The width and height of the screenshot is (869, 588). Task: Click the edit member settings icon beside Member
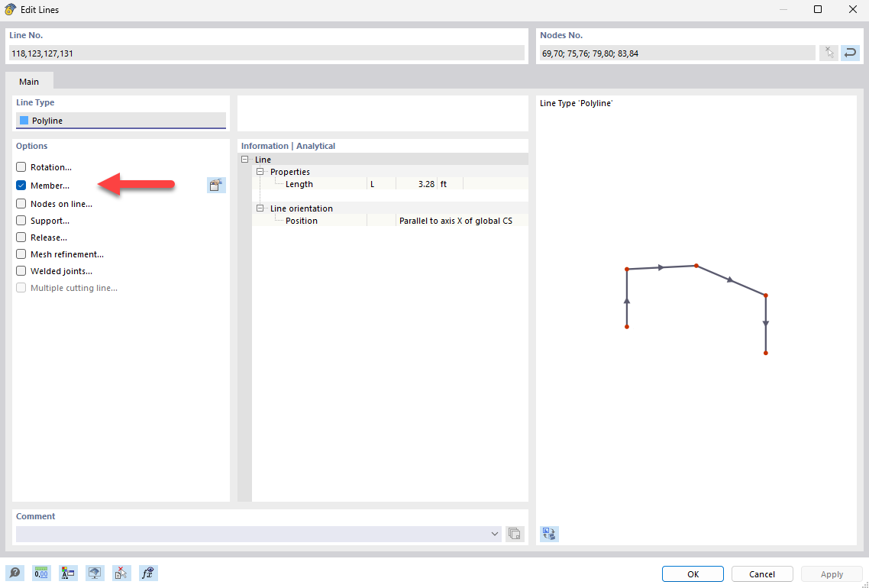216,185
